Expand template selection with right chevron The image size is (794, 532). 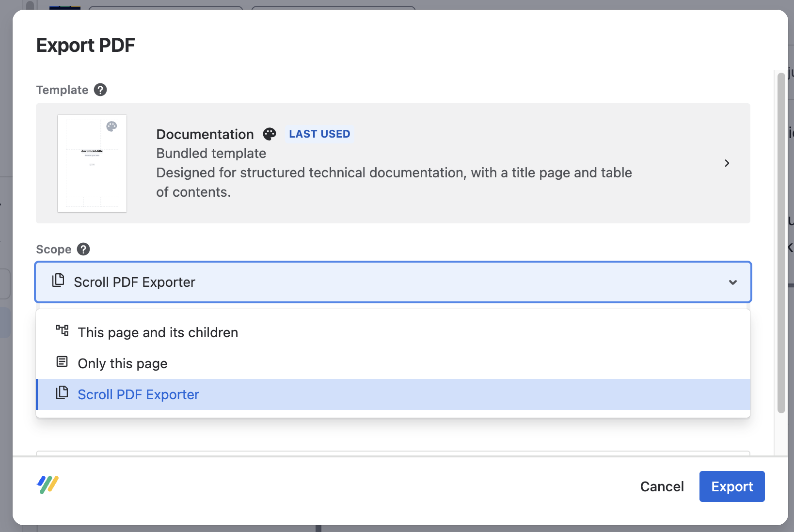727,163
